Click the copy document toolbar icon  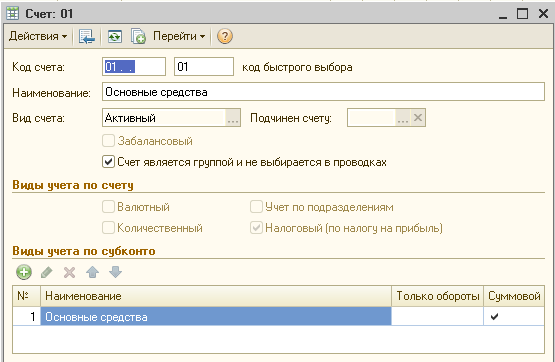pyautogui.click(x=138, y=36)
